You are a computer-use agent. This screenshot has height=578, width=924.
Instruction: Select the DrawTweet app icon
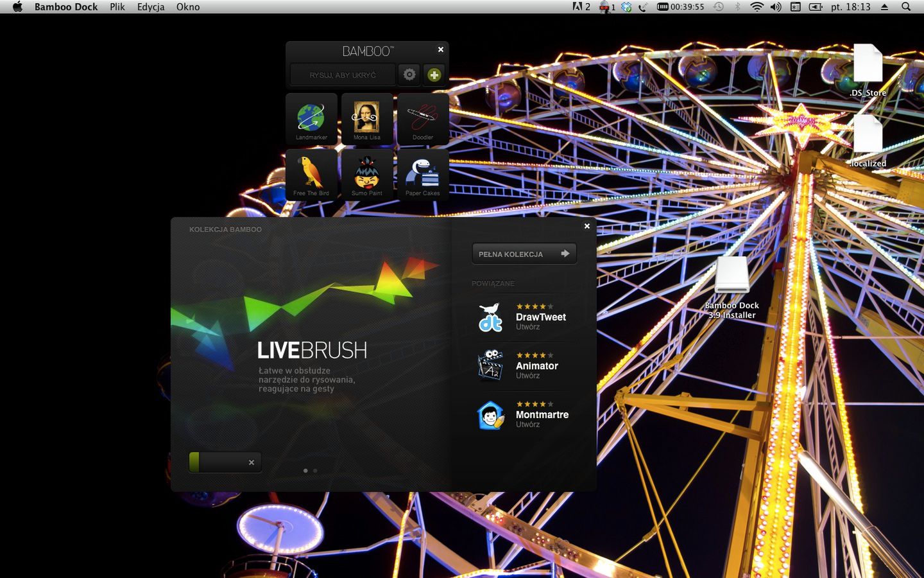pos(490,317)
